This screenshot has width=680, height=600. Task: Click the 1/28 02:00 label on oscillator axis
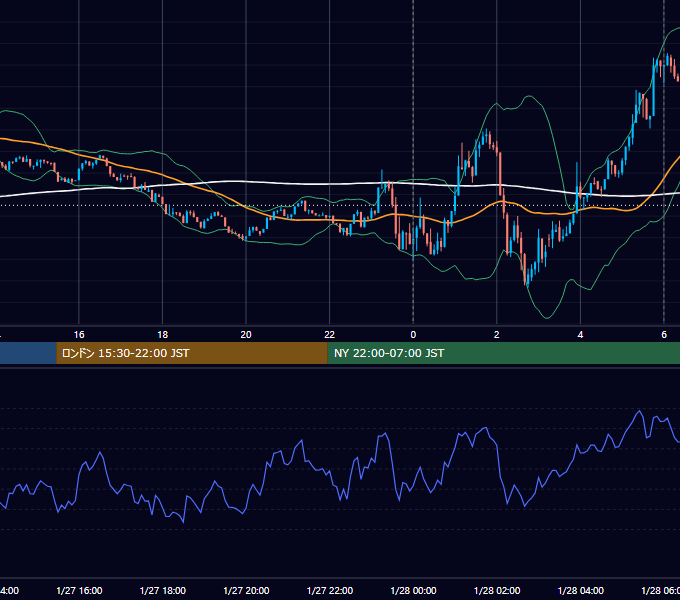coord(497,590)
